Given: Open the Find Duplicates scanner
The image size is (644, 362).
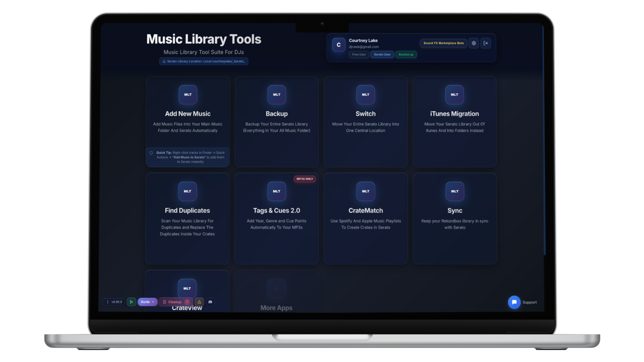Looking at the screenshot, I should tap(187, 210).
